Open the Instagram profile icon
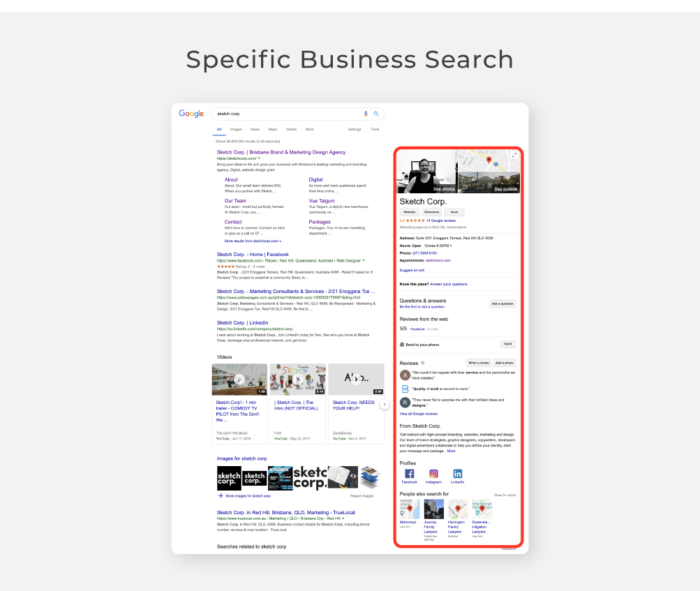The height and width of the screenshot is (591, 700). [x=433, y=474]
